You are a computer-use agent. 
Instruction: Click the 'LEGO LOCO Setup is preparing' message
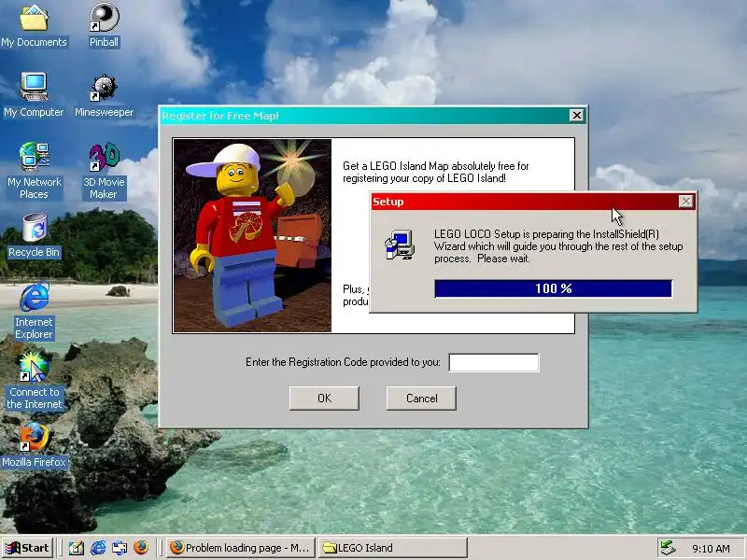558,246
